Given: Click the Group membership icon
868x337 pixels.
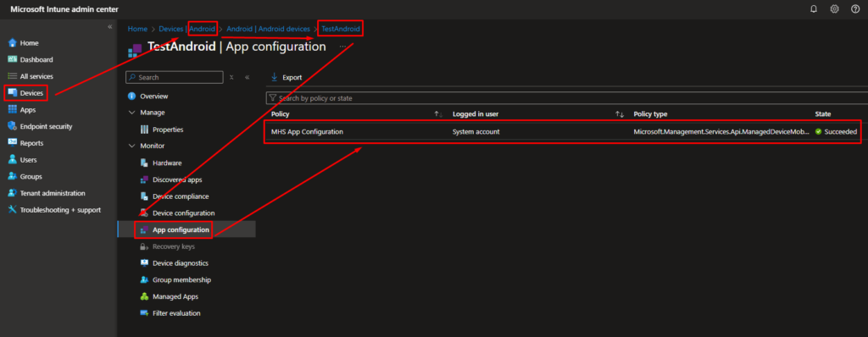Looking at the screenshot, I should coord(144,280).
